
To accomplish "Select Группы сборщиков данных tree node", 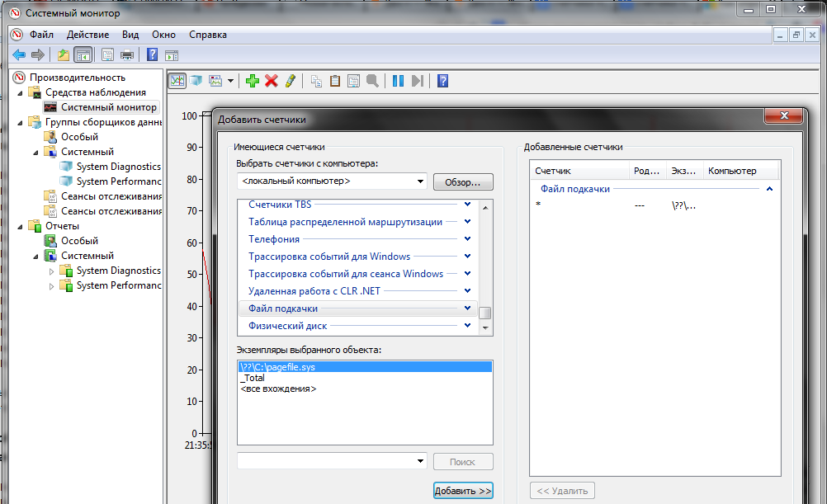I will pyautogui.click(x=103, y=122).
